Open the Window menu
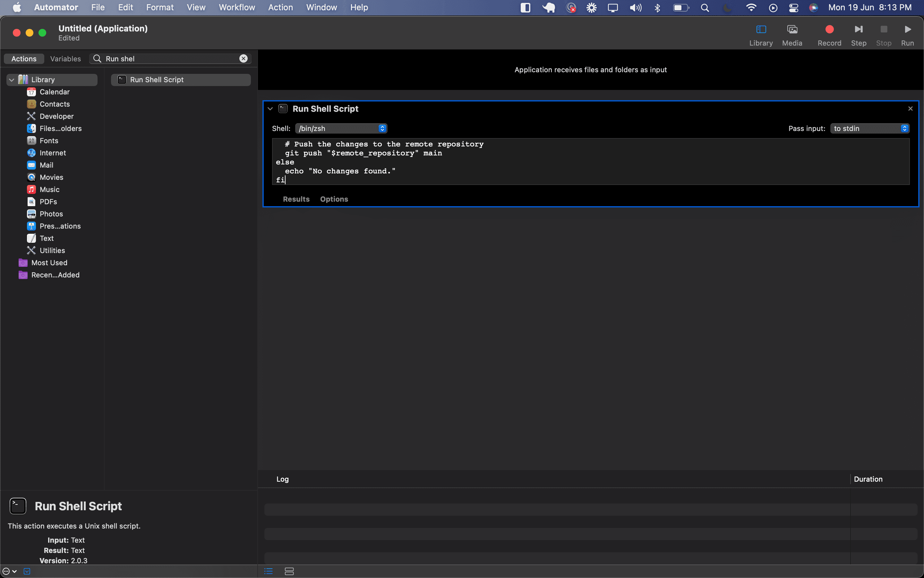 pyautogui.click(x=321, y=7)
